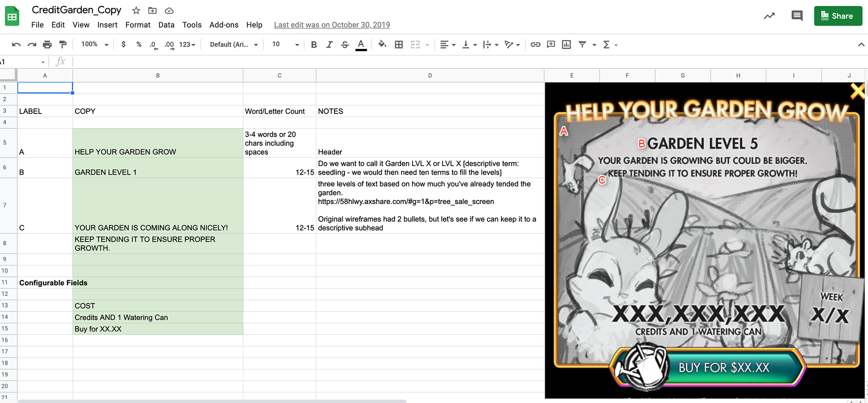Open the borders tool
The height and width of the screenshot is (403, 868).
point(399,44)
